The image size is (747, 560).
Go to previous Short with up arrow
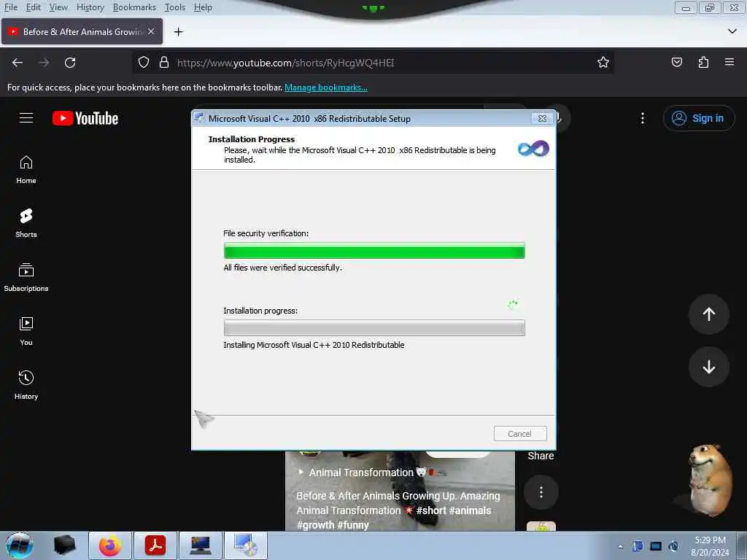pos(709,314)
